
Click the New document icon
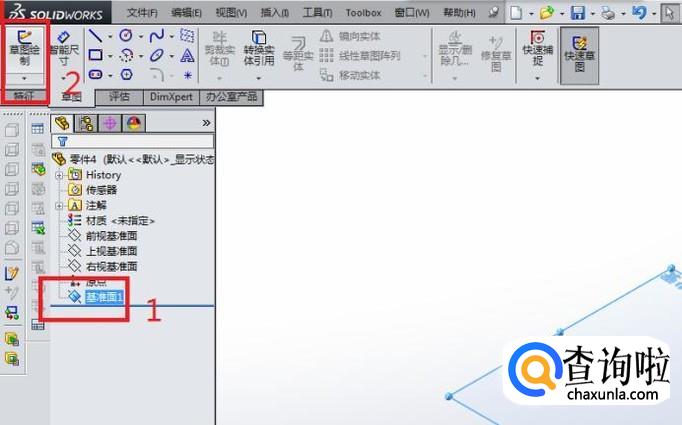(516, 13)
